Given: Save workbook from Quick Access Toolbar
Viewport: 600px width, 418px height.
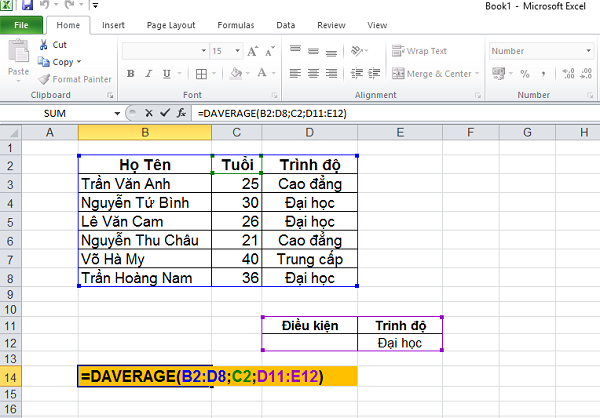Looking at the screenshot, I should pos(27,5).
